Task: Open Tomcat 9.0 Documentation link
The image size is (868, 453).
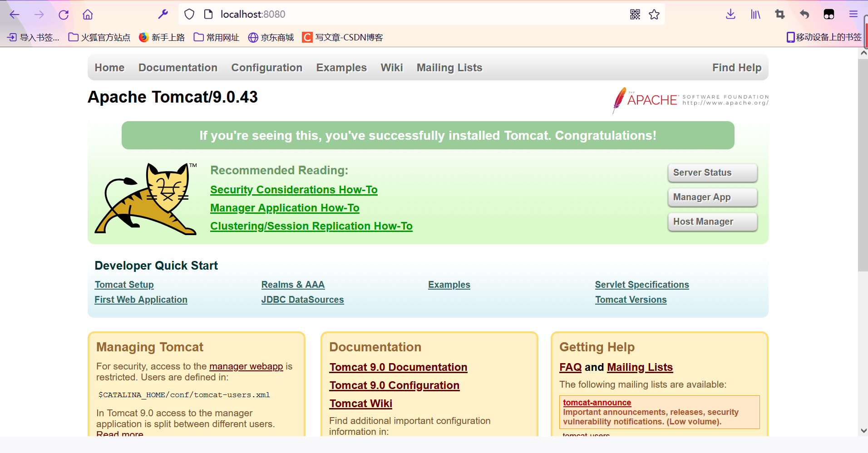Action: (x=398, y=367)
